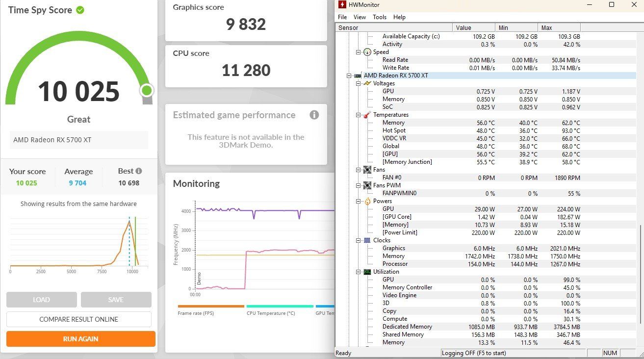Select the FAN #0 row
Screen dimensions: 644x359
coord(486,178)
